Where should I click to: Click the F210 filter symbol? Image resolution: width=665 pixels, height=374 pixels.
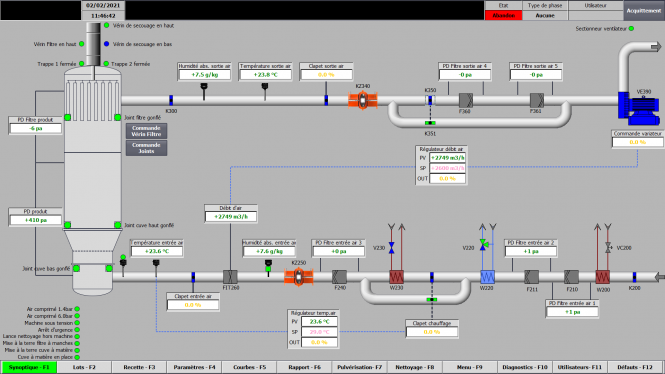[572, 277]
